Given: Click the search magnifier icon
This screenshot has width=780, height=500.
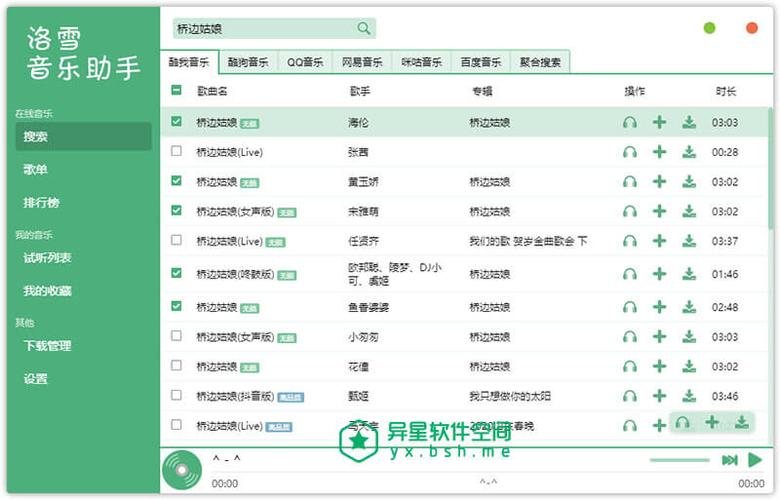Looking at the screenshot, I should [x=364, y=29].
